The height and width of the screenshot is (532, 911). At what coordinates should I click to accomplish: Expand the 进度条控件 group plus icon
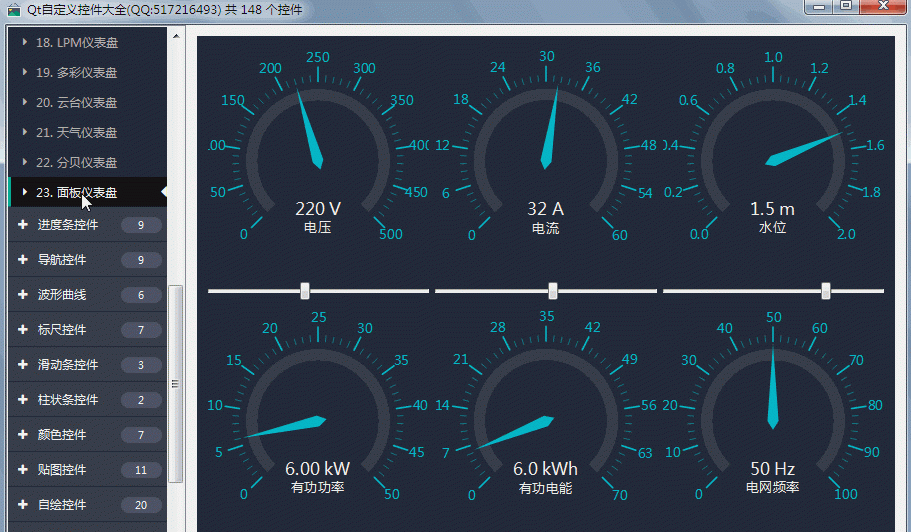(23, 225)
